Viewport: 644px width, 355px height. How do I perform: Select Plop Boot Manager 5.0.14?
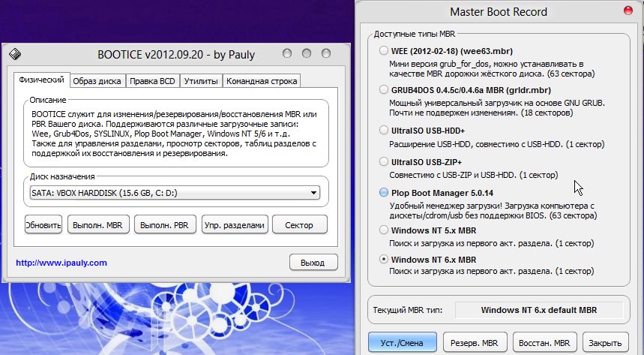pos(385,193)
